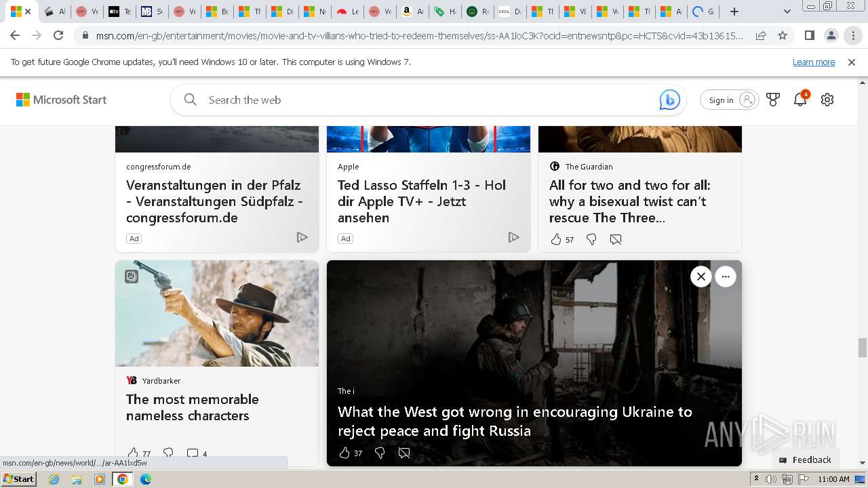Dislike the Ukraine peace article
The image size is (868, 488).
[380, 453]
